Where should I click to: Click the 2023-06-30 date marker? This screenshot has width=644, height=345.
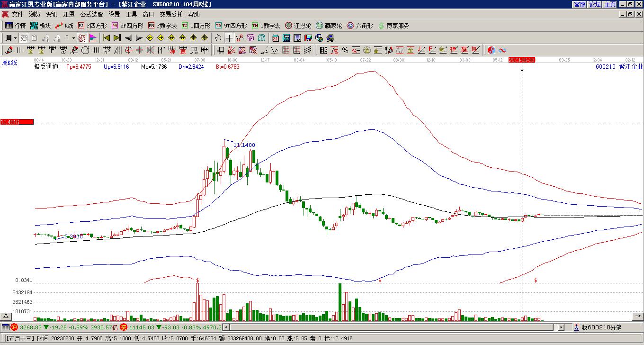522,60
